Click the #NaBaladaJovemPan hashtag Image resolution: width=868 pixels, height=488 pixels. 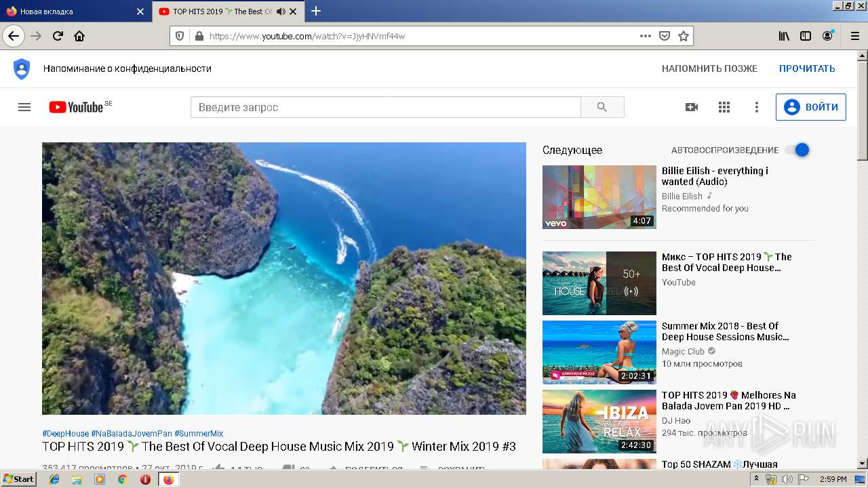(x=132, y=434)
